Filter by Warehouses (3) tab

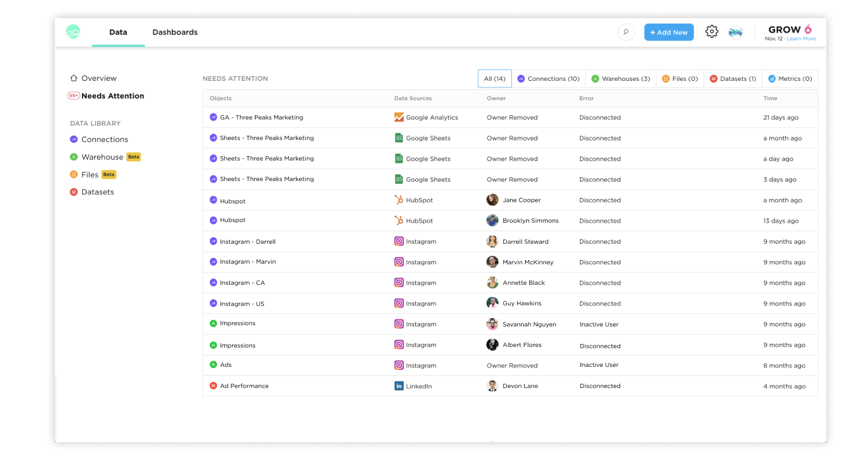620,79
